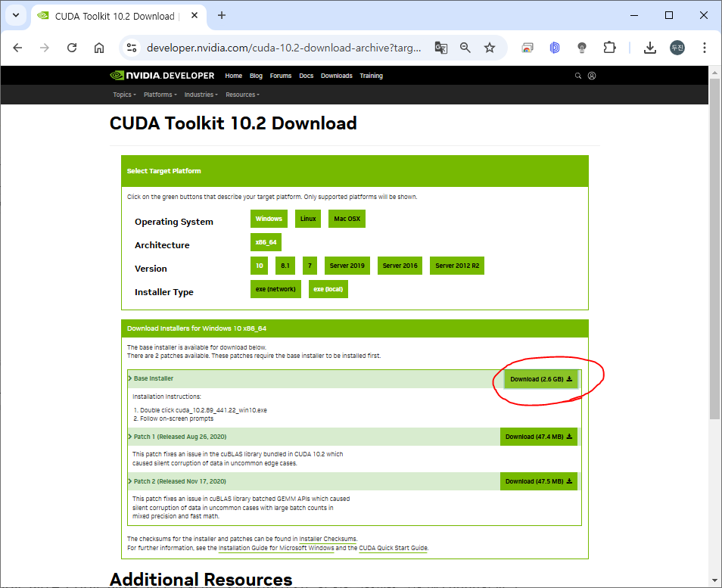This screenshot has width=722, height=588.
Task: Open NVIDIA site search magnifier
Action: click(578, 76)
